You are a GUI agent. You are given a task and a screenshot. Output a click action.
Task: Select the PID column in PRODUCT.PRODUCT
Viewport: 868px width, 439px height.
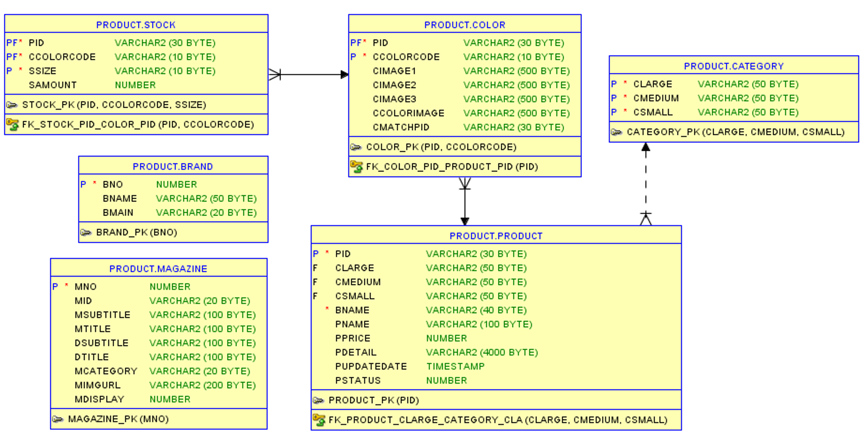pos(342,253)
